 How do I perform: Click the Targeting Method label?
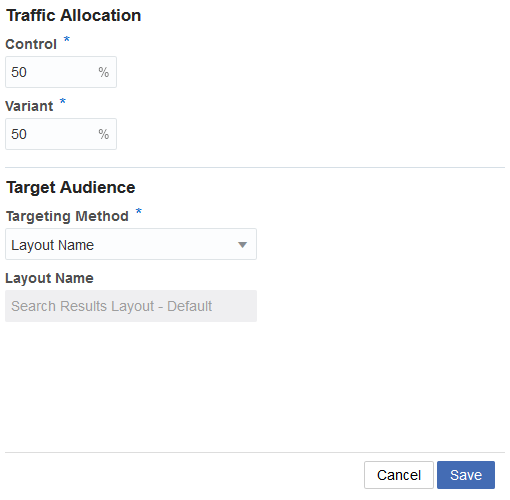tap(67, 216)
